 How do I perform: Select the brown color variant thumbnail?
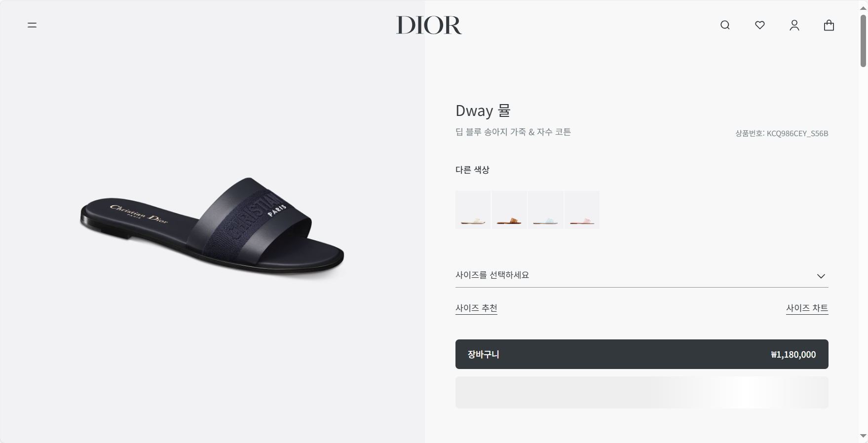click(x=509, y=210)
